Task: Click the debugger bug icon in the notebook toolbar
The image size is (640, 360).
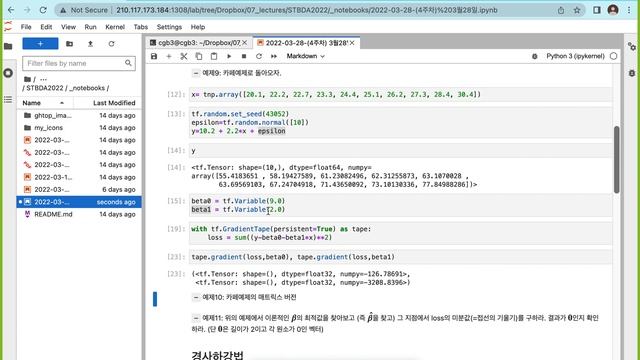Action: (535, 56)
